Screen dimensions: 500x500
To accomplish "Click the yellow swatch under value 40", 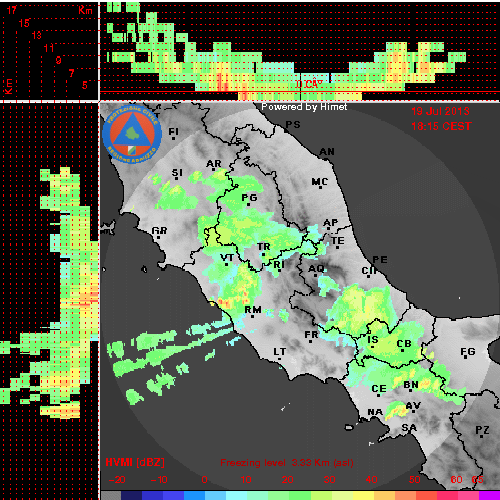I will pyautogui.click(x=363, y=495).
